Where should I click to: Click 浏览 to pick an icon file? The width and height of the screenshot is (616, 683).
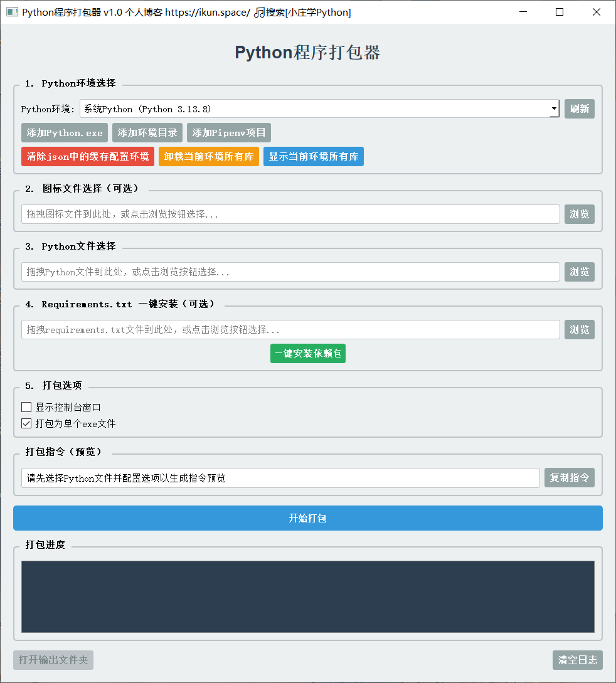579,214
